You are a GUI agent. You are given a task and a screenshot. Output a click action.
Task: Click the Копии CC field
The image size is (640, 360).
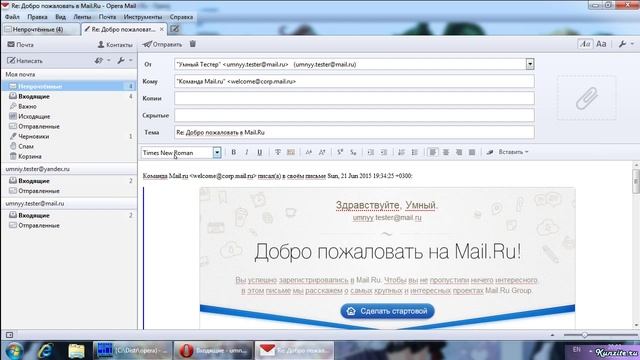point(354,98)
